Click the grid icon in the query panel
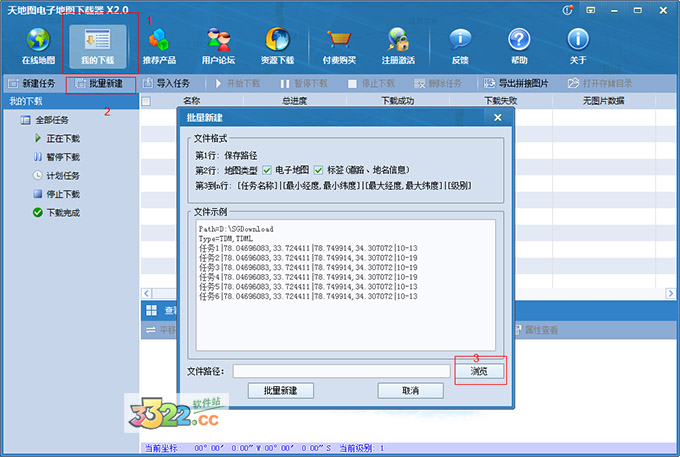 151,310
